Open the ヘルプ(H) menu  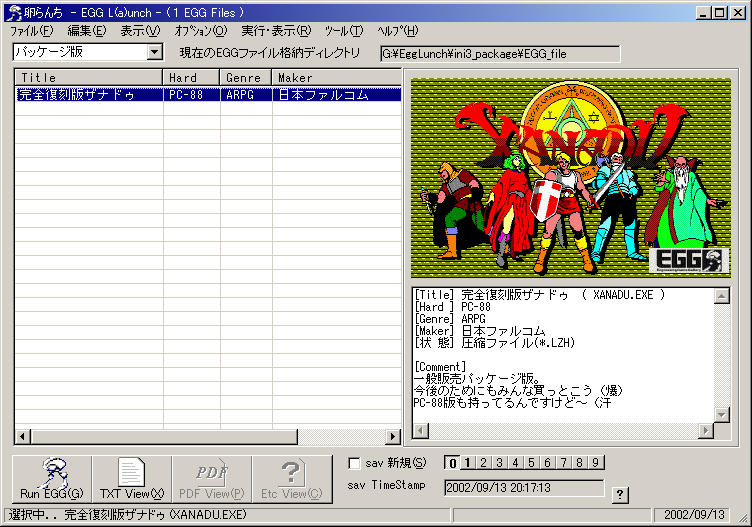pyautogui.click(x=398, y=31)
